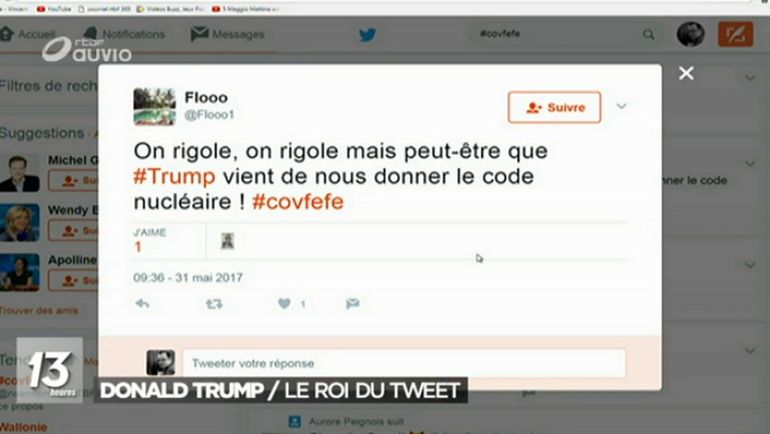Image resolution: width=770 pixels, height=434 pixels.
Task: Expand the chevron beside the background tweet
Action: click(x=750, y=163)
